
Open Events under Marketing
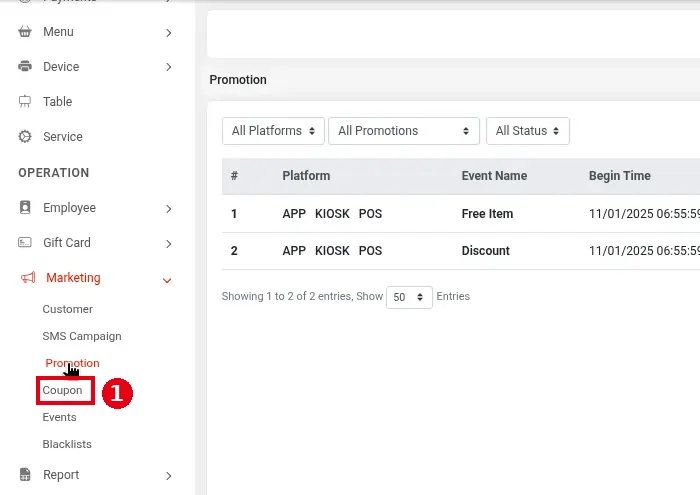click(x=59, y=417)
